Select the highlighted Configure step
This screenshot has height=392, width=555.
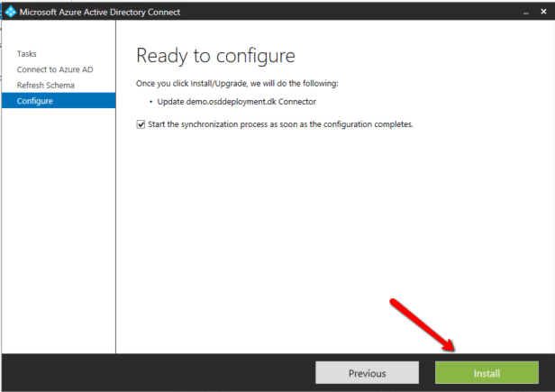(35, 100)
